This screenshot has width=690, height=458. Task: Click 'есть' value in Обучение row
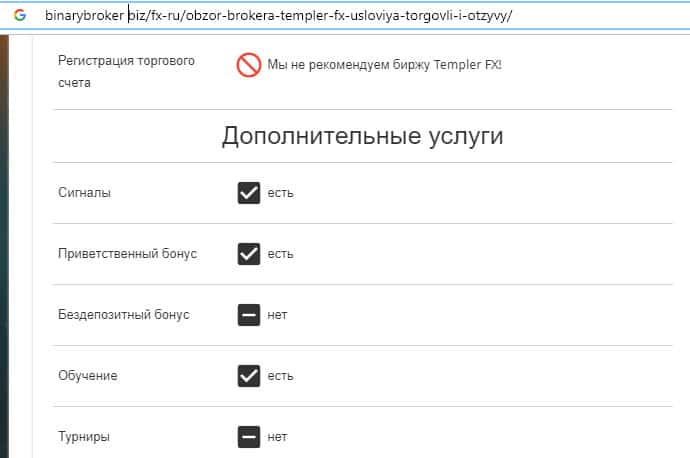[x=280, y=376]
